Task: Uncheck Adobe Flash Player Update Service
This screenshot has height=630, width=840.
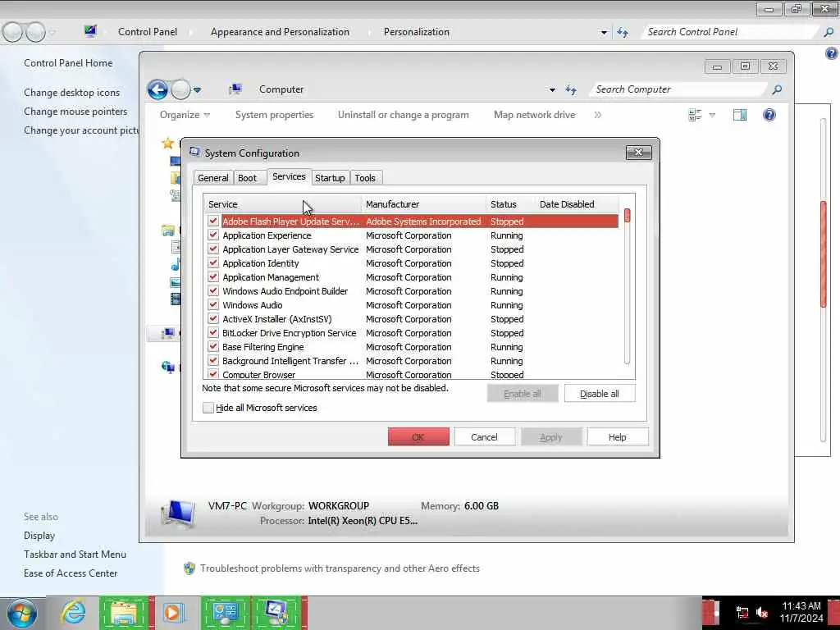Action: [x=213, y=221]
